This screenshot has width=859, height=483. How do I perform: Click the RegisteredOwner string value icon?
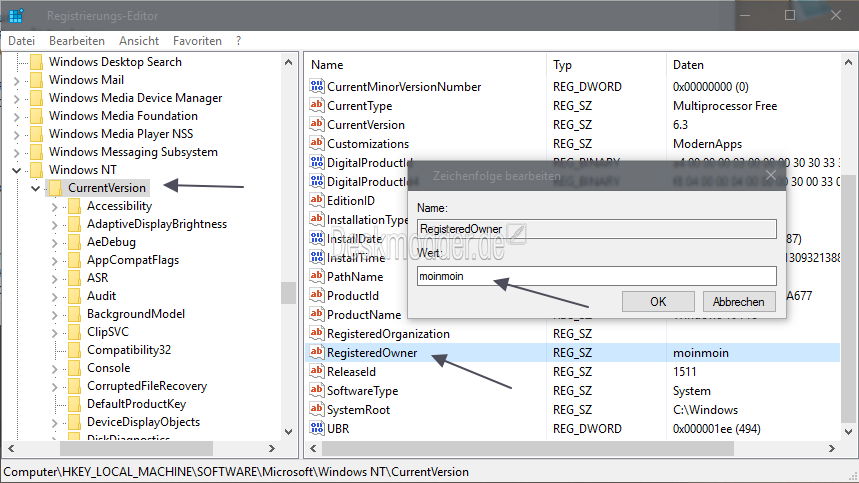317,352
